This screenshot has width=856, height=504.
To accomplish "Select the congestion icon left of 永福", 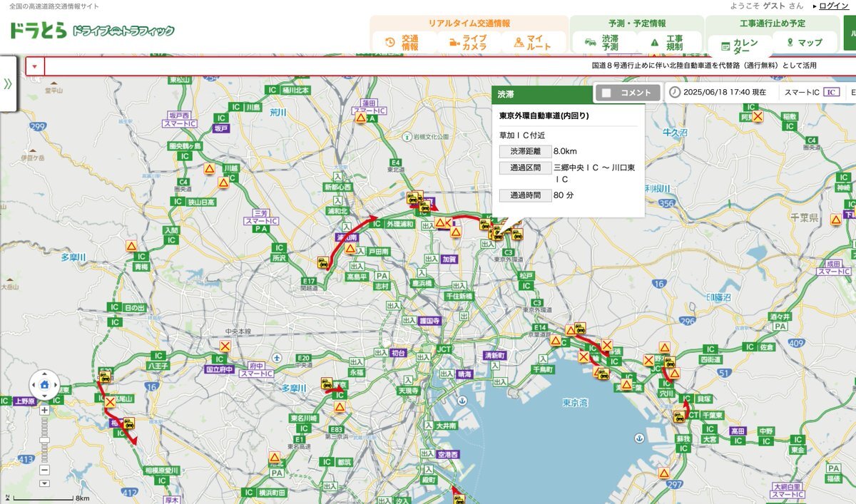I will click(x=327, y=384).
